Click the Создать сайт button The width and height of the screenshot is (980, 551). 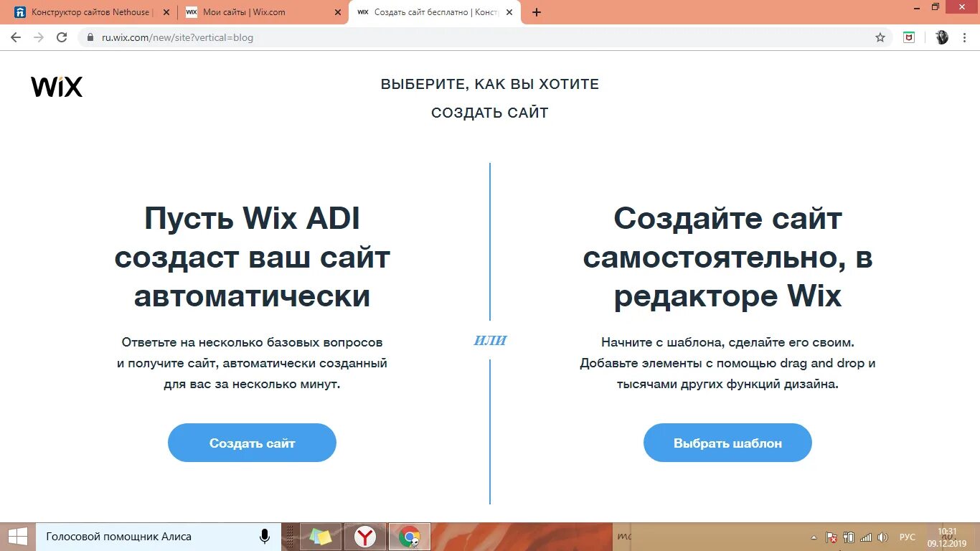pos(252,443)
